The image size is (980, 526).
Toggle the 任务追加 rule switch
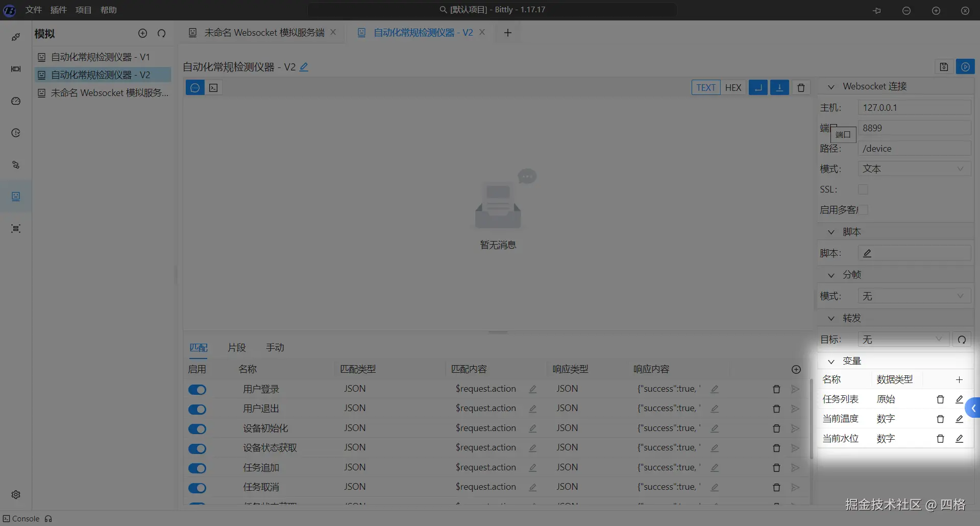point(197,468)
